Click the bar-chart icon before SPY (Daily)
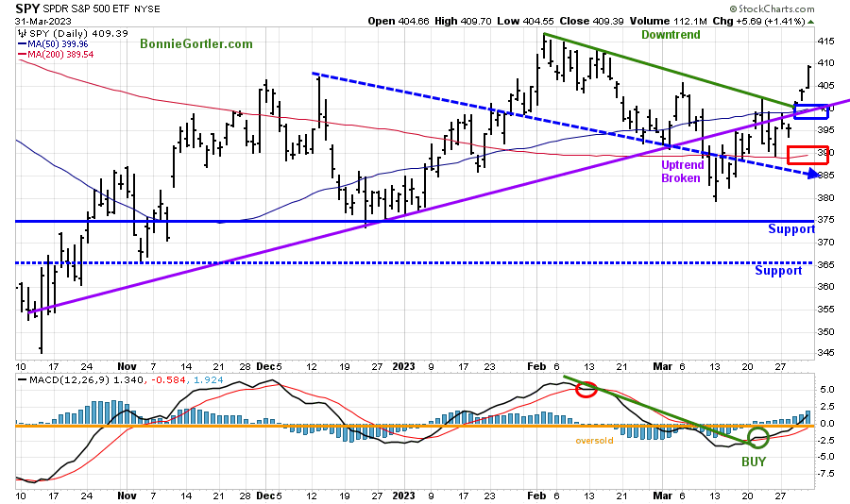This screenshot has height=504, width=850. [x=22, y=33]
